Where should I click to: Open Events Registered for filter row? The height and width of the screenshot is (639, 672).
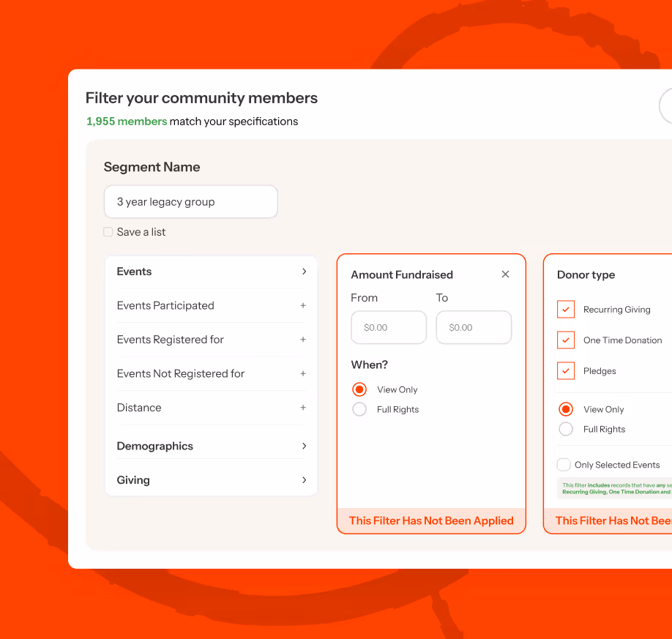coord(212,340)
